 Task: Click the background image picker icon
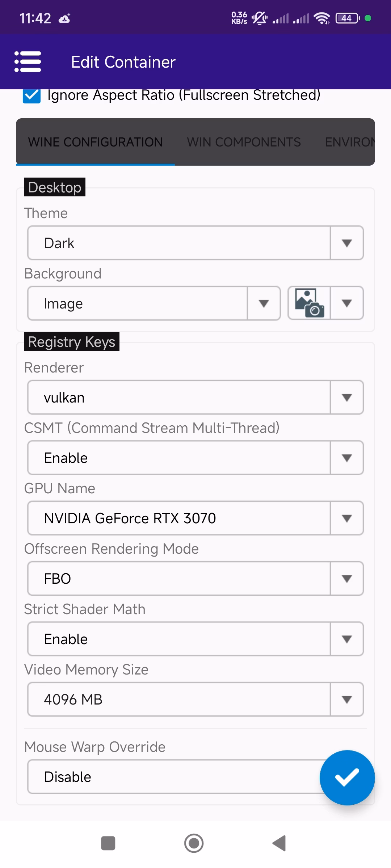click(310, 303)
